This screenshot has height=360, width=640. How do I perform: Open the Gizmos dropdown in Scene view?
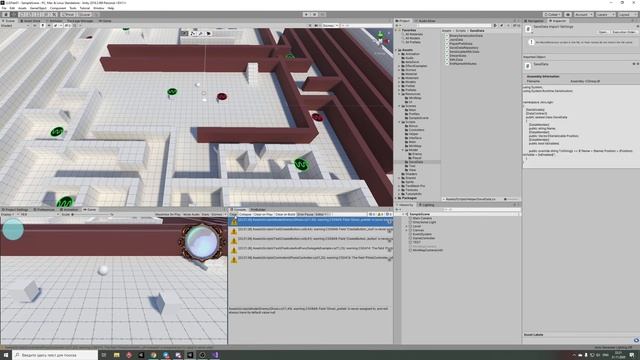coord(330,26)
